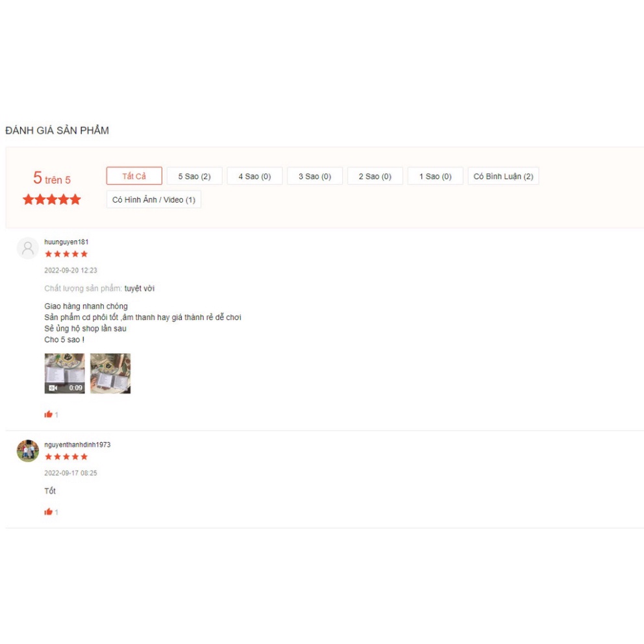
Task: Click the video camera icon on review thumbnail
Action: tap(53, 388)
